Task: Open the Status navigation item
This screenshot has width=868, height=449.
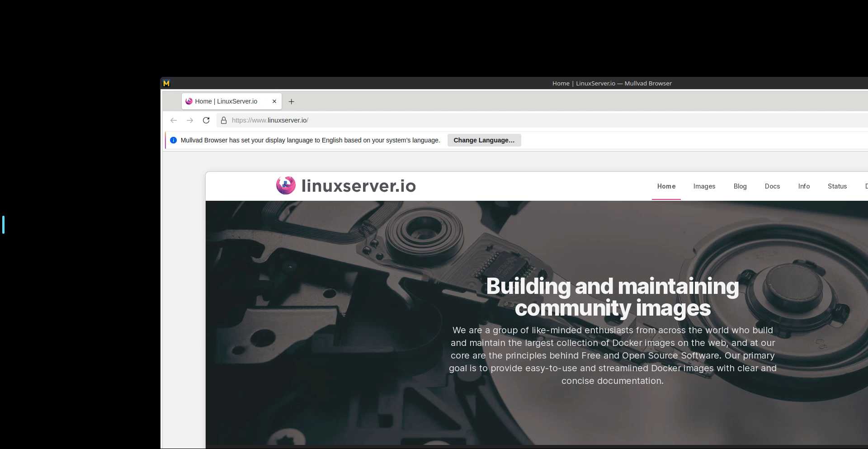Action: [837, 186]
